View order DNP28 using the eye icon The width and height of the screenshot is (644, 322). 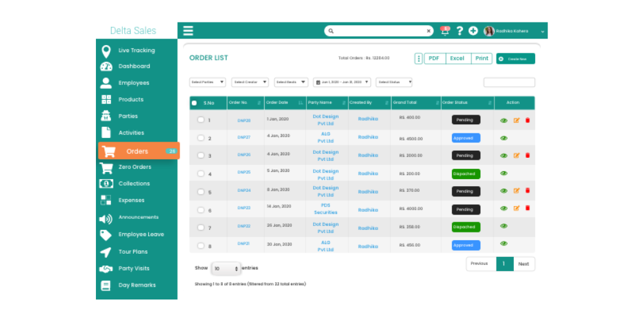[504, 120]
